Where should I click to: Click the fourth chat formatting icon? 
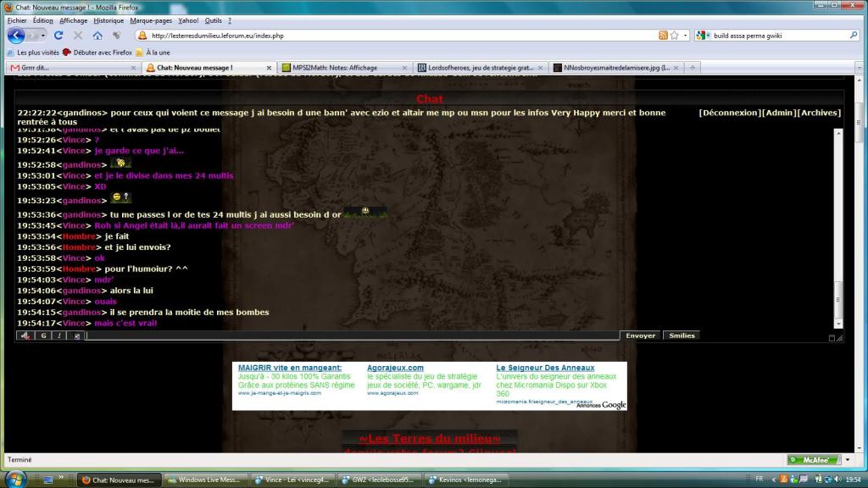coord(76,335)
